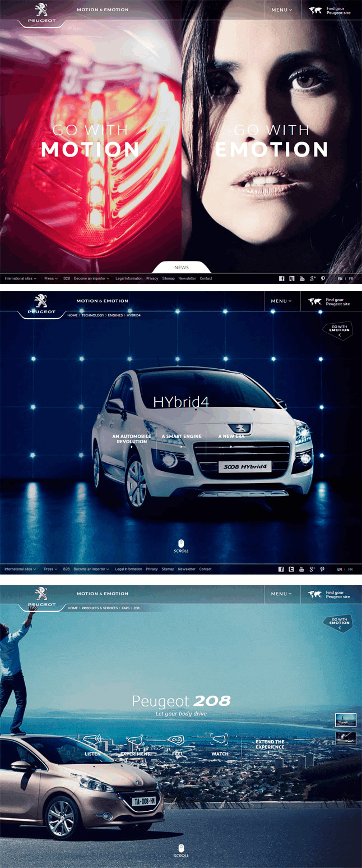Open MENU dropdown on HYbrid4 page

pyautogui.click(x=281, y=301)
